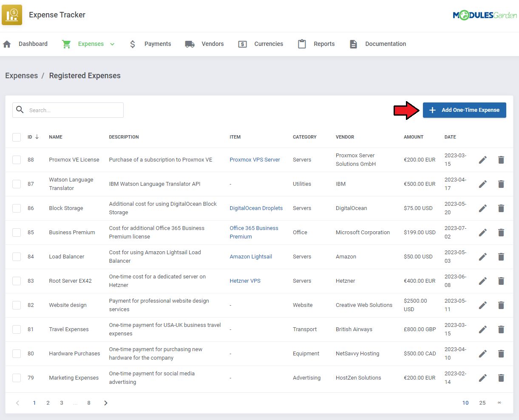
Task: Click the Expenses shopping cart icon
Action: (x=66, y=44)
